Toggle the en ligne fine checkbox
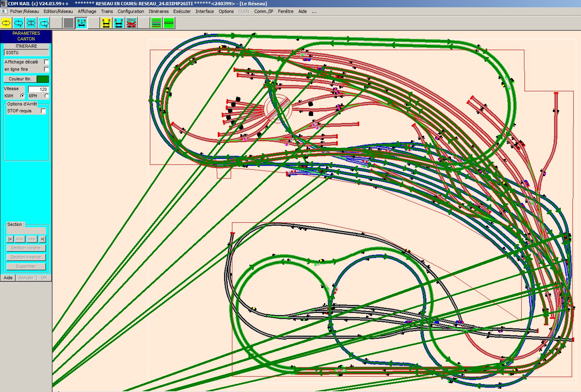581x392 pixels. 46,69
